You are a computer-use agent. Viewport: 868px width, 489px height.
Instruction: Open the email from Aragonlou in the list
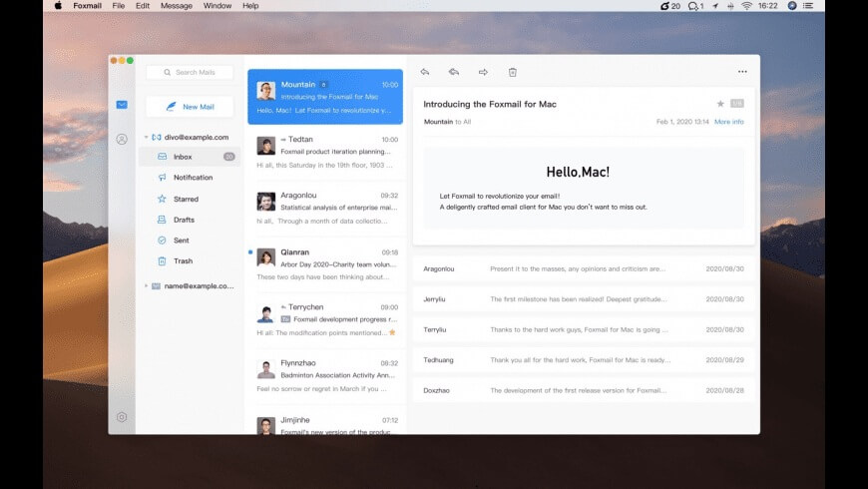point(325,209)
